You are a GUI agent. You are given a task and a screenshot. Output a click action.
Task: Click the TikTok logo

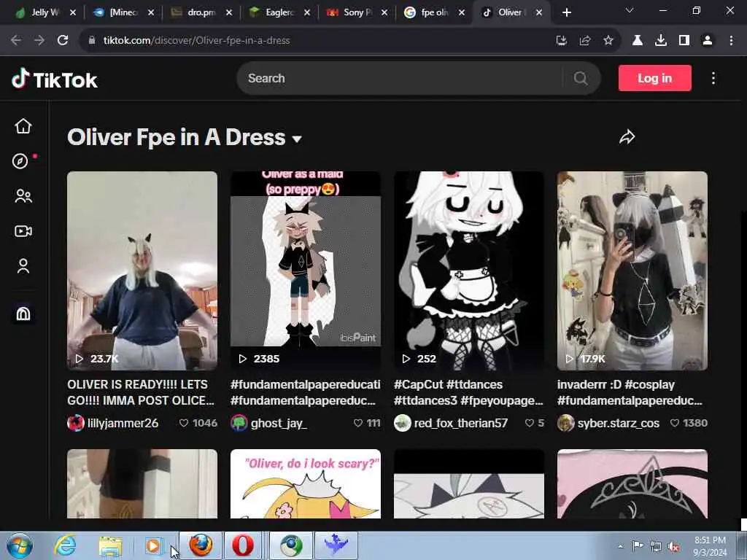tap(54, 79)
